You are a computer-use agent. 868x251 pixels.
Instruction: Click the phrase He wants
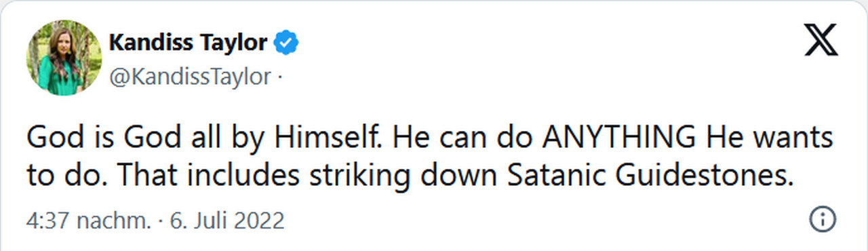click(x=768, y=140)
